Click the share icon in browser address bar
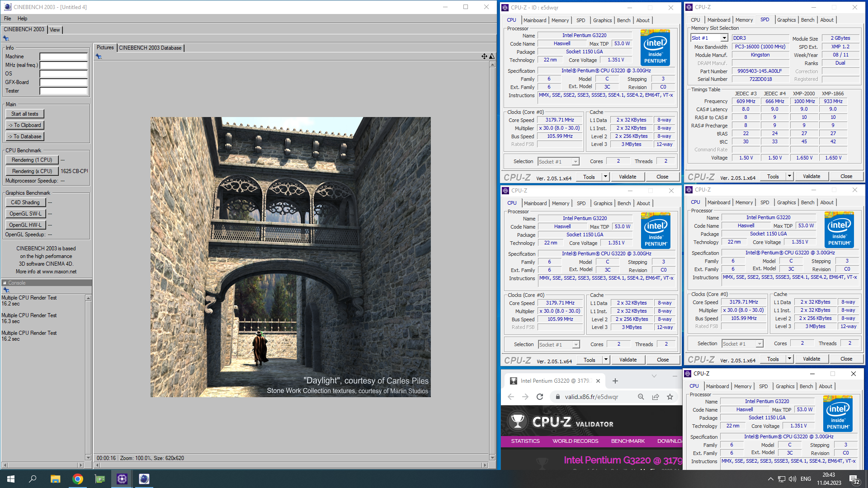Image resolution: width=868 pixels, height=488 pixels. point(656,397)
